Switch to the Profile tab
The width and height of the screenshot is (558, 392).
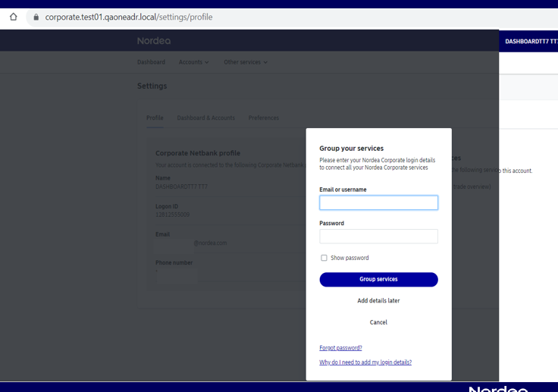[155, 118]
